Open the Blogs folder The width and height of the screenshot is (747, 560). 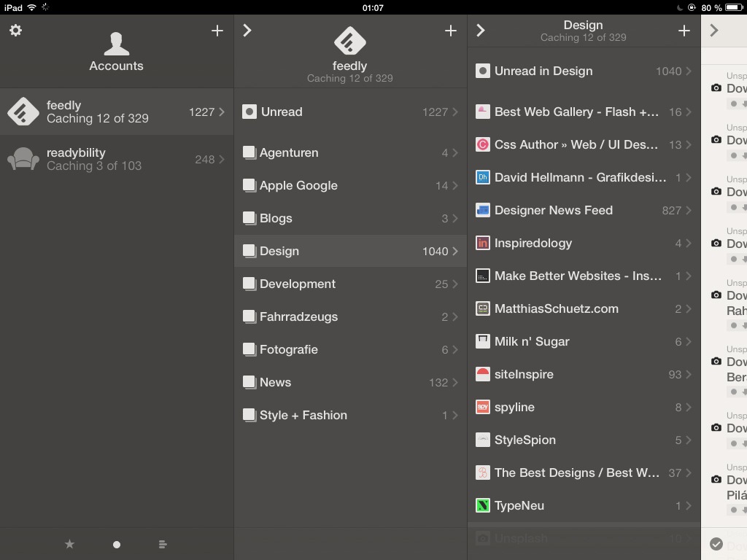point(350,218)
